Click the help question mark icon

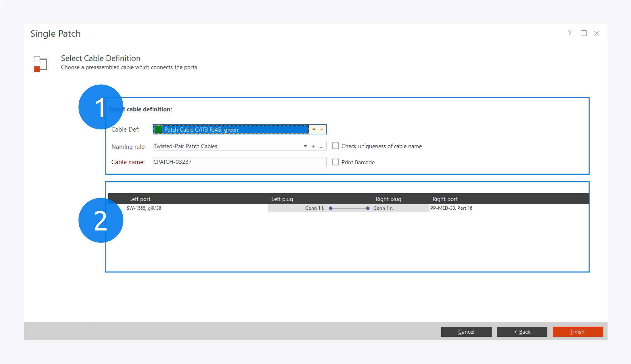(x=570, y=33)
